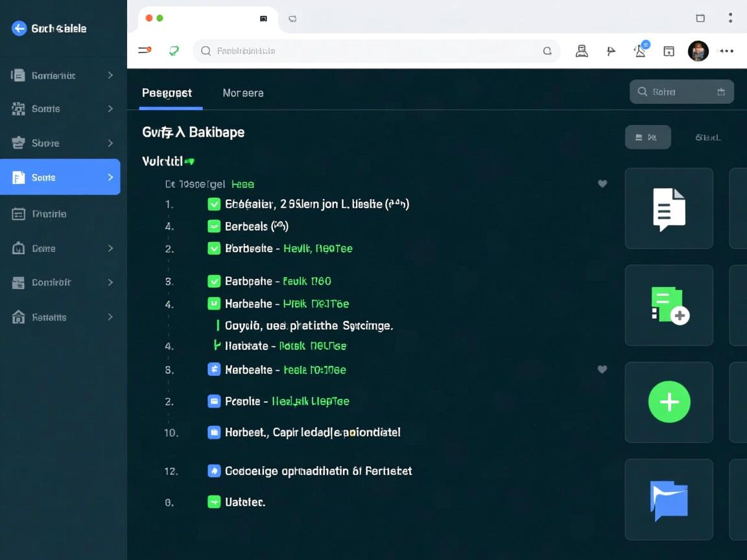This screenshot has width=747, height=560.
Task: Click the notification icon with blue badge
Action: [x=641, y=51]
